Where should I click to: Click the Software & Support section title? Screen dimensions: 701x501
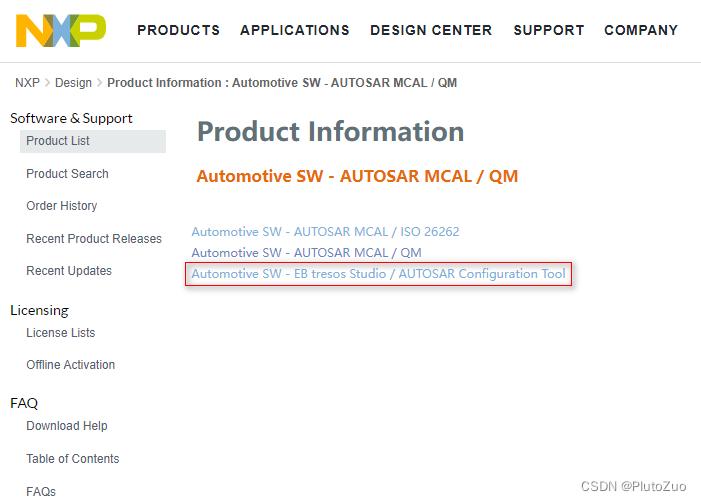pos(71,118)
